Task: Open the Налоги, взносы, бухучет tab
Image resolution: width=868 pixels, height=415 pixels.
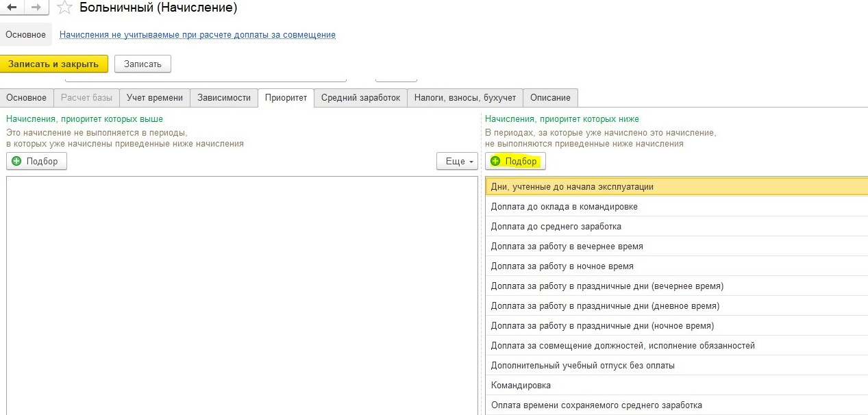Action: click(465, 98)
